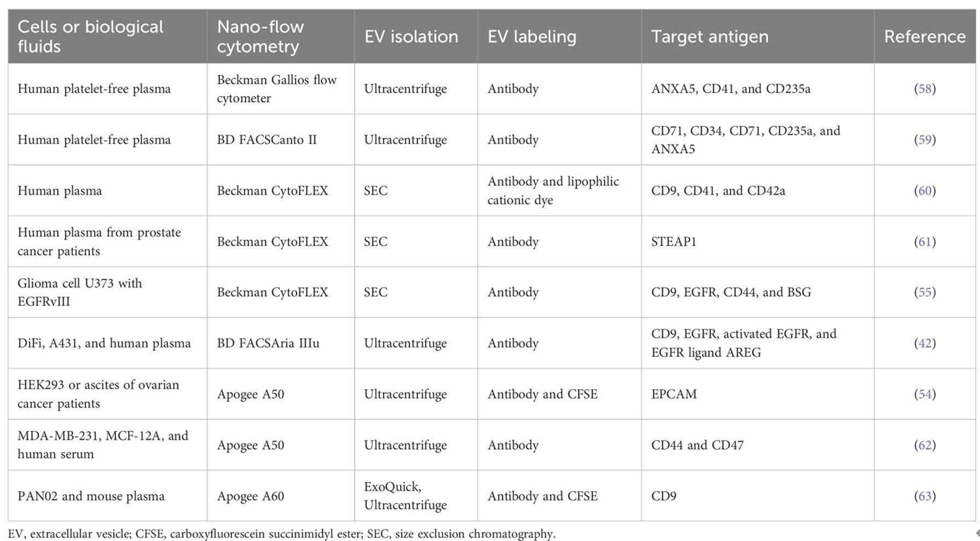Open reference link (59)

point(925,139)
